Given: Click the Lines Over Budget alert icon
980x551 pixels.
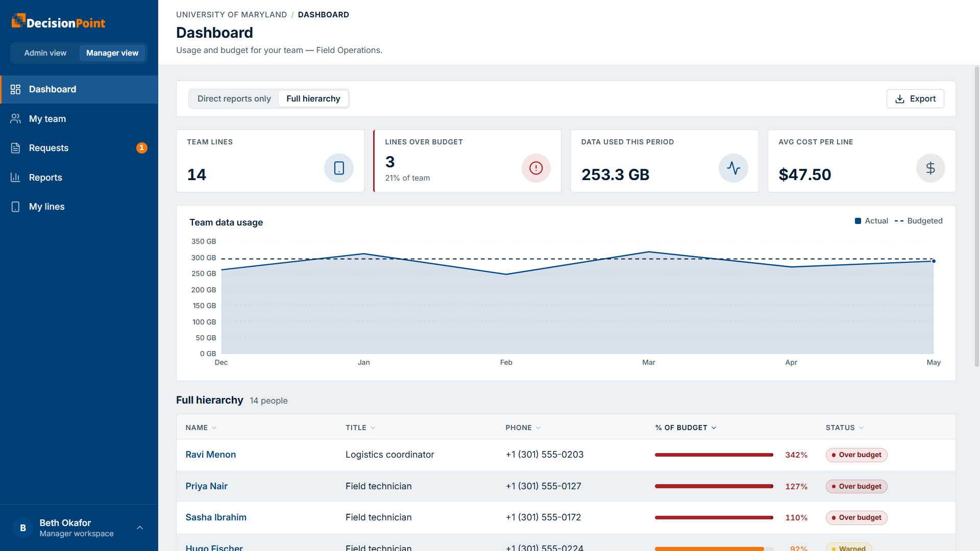Looking at the screenshot, I should (x=536, y=168).
